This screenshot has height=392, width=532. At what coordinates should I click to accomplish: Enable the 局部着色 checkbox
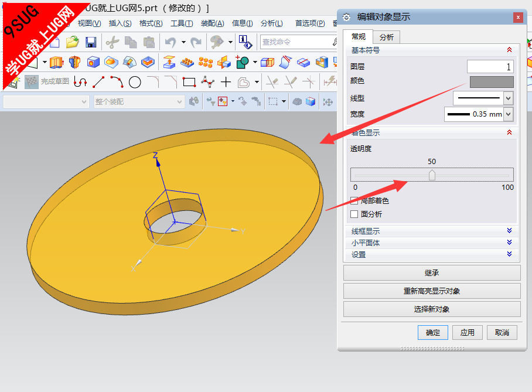point(354,200)
